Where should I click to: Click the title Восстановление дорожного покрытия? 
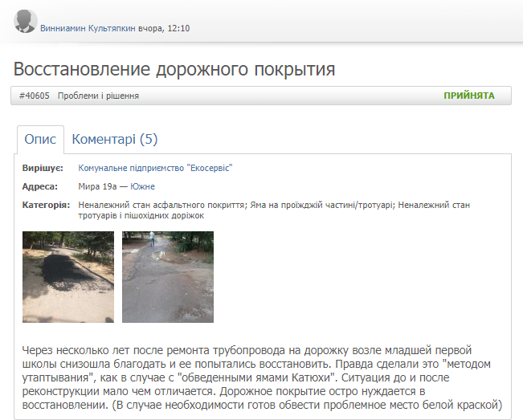[x=174, y=69]
